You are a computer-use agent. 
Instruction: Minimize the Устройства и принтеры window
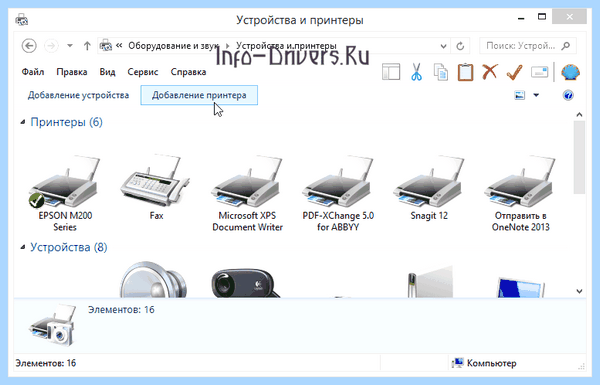pyautogui.click(x=521, y=17)
